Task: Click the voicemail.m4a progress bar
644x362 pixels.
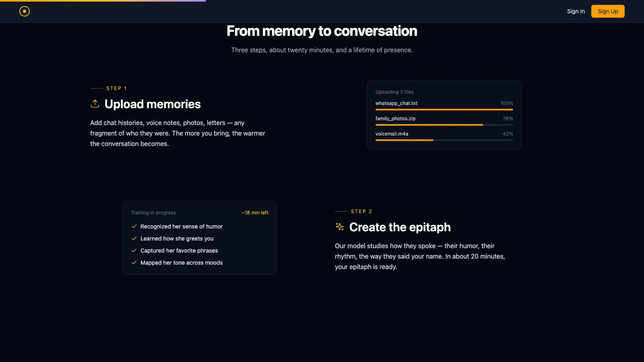Action: (x=444, y=140)
